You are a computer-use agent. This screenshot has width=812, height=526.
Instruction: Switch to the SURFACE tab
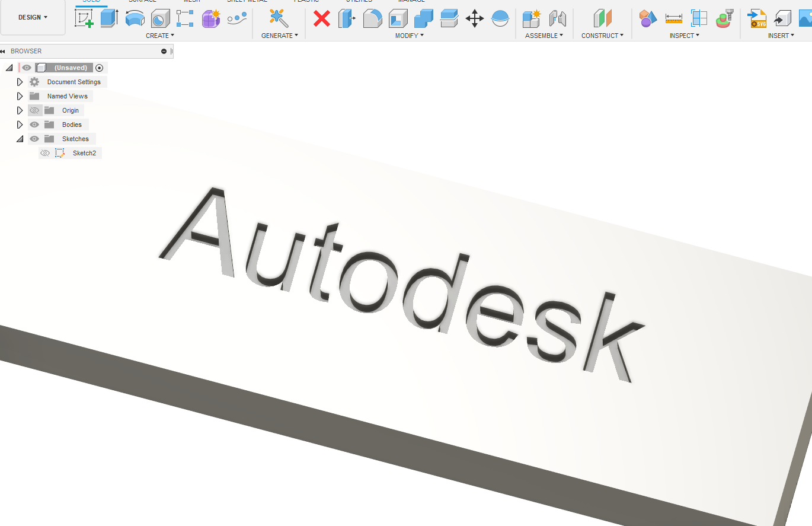(x=142, y=2)
